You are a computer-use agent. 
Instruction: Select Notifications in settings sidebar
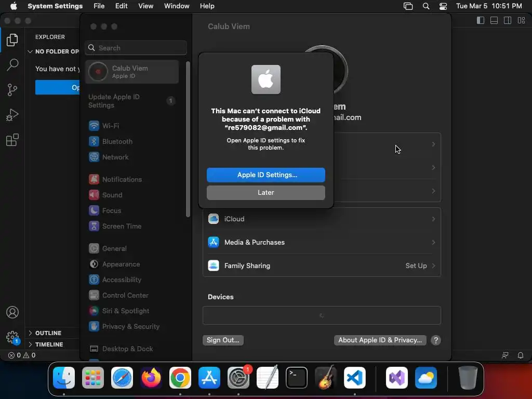tap(132, 179)
